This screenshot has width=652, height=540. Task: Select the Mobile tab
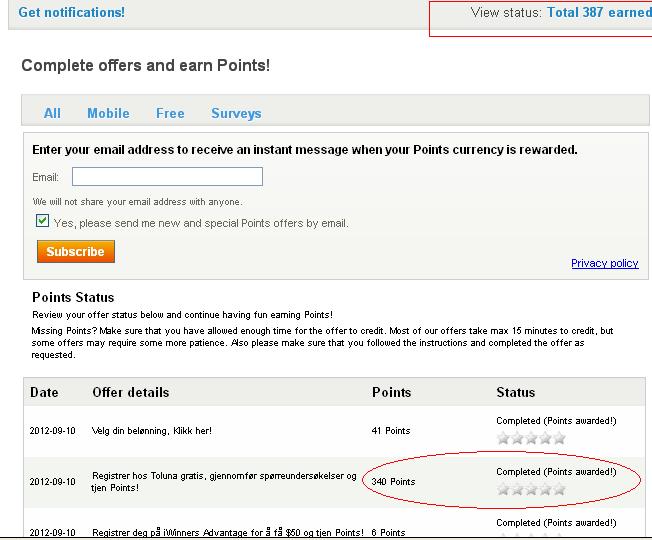pyautogui.click(x=108, y=114)
